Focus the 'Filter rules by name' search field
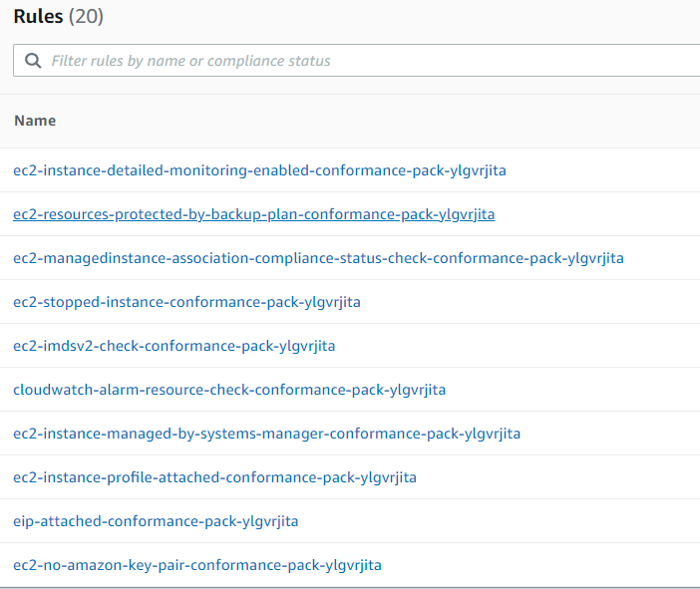700x589 pixels. pos(356,60)
